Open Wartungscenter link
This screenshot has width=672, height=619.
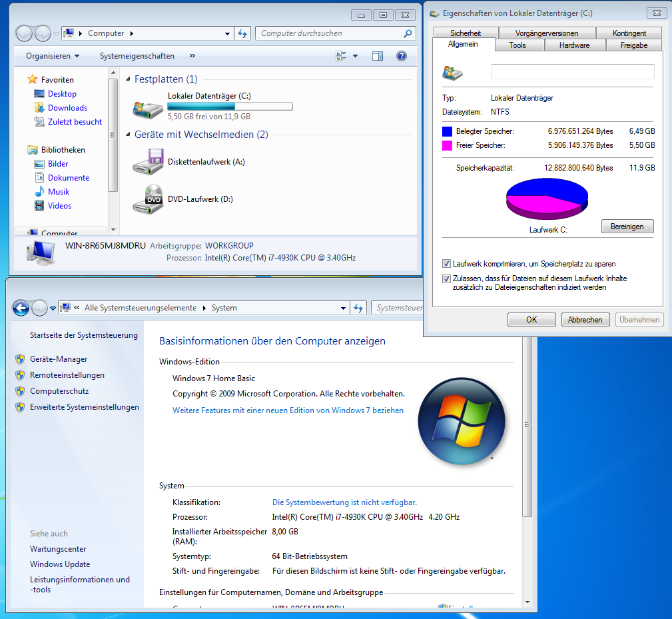(x=58, y=548)
